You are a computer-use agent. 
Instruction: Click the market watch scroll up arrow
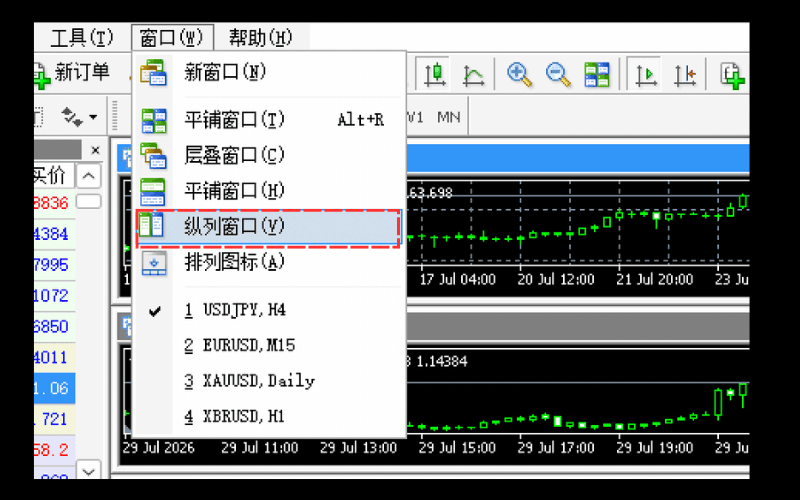coord(88,177)
